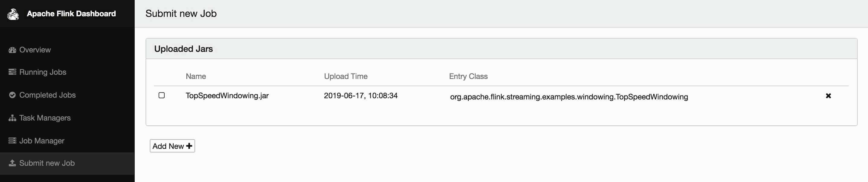
Task: Go to the Running Jobs text label
Action: coord(43,72)
